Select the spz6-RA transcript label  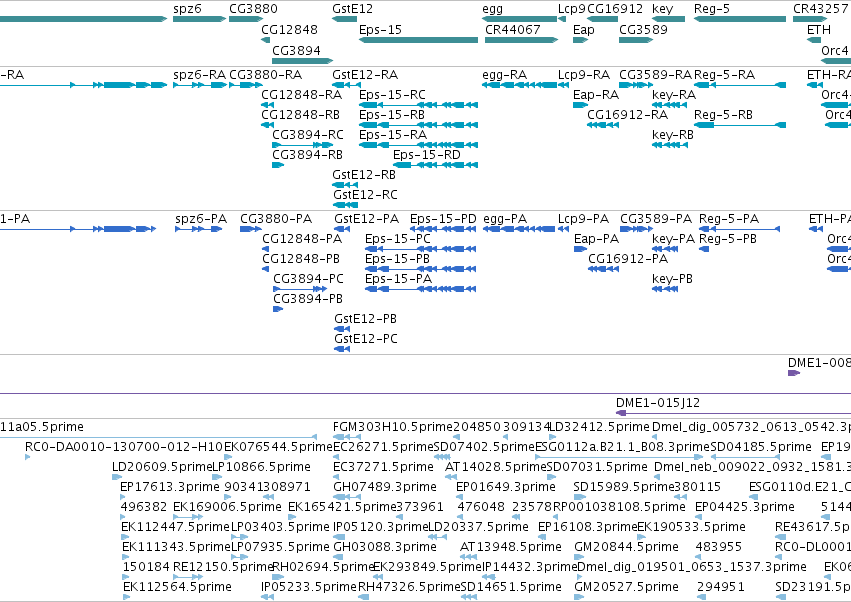199,74
